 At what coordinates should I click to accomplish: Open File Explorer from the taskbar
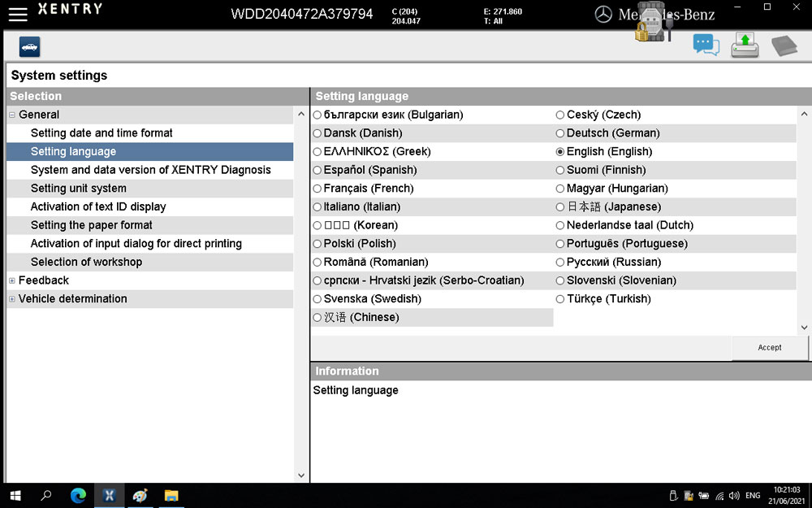[171, 496]
